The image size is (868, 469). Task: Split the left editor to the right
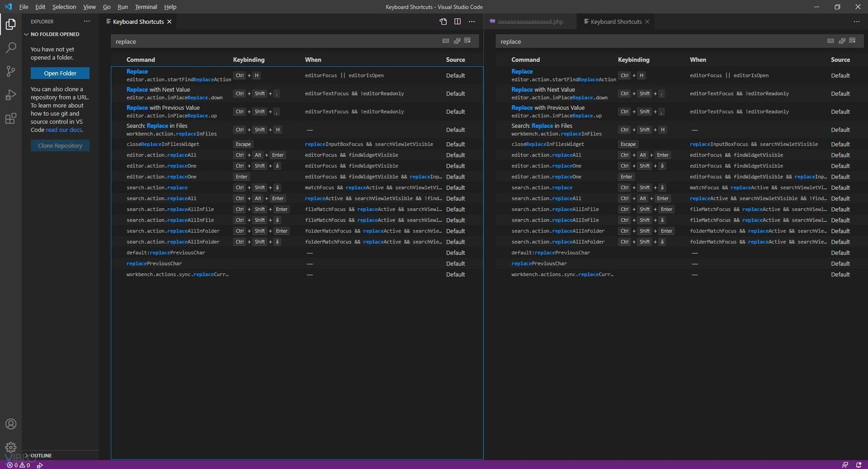pos(457,22)
